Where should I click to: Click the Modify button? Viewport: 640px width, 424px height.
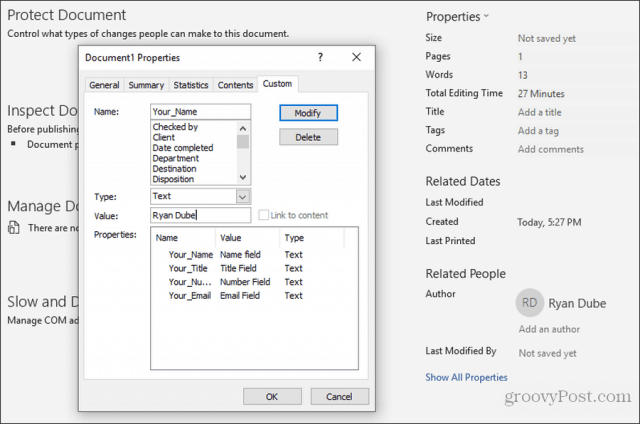coord(308,113)
